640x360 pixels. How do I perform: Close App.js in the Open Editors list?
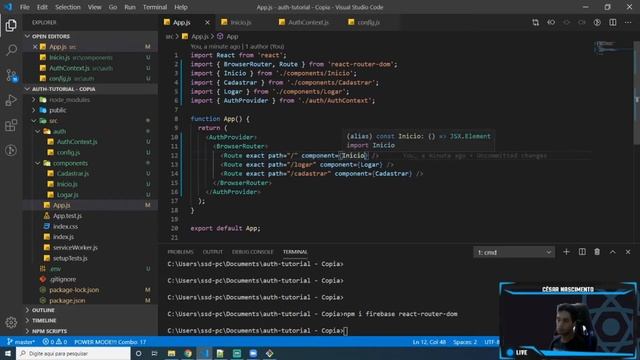[x=35, y=47]
